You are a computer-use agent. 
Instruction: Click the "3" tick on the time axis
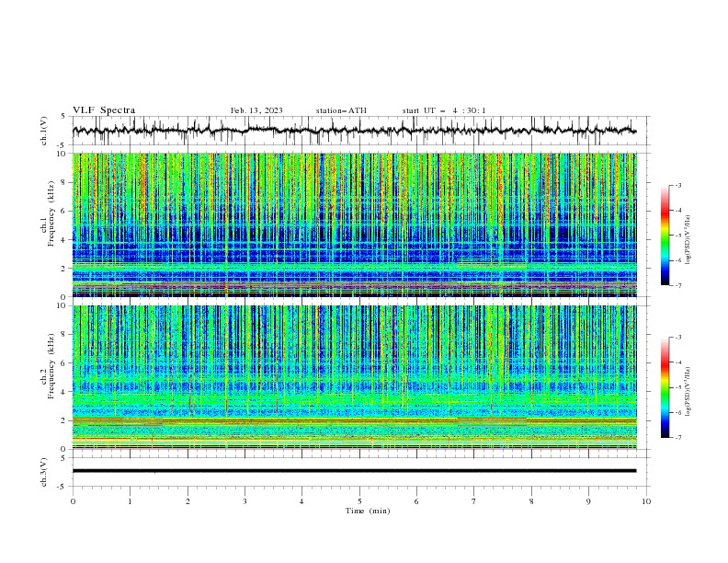[245, 501]
